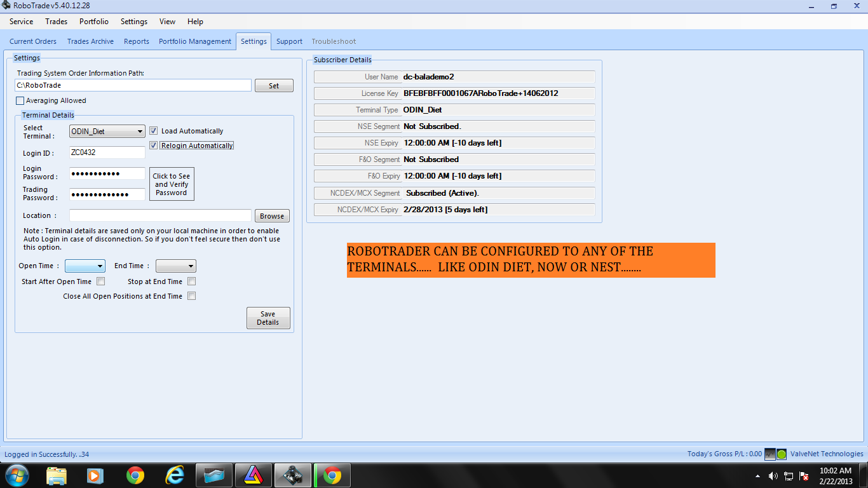Click the green status circle near Today's Gross P/L
868x488 pixels.
[x=781, y=454]
